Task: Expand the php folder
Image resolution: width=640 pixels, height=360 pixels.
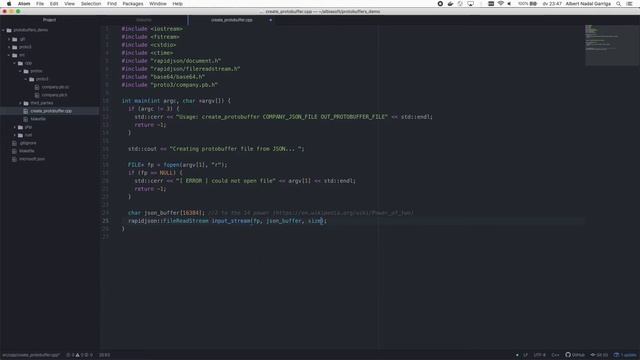Action: point(15,127)
